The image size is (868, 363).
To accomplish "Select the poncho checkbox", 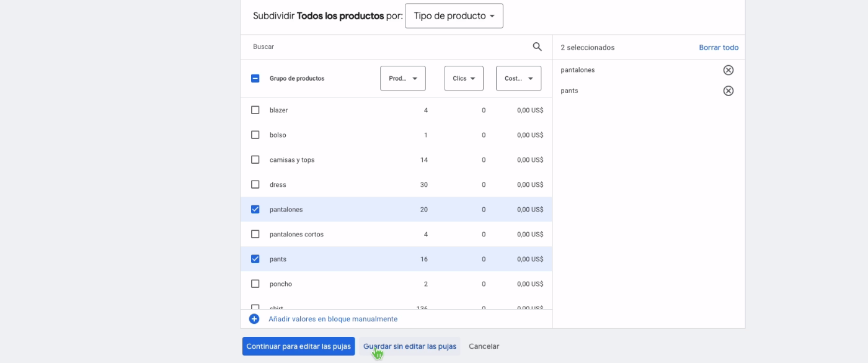I will click(x=255, y=284).
